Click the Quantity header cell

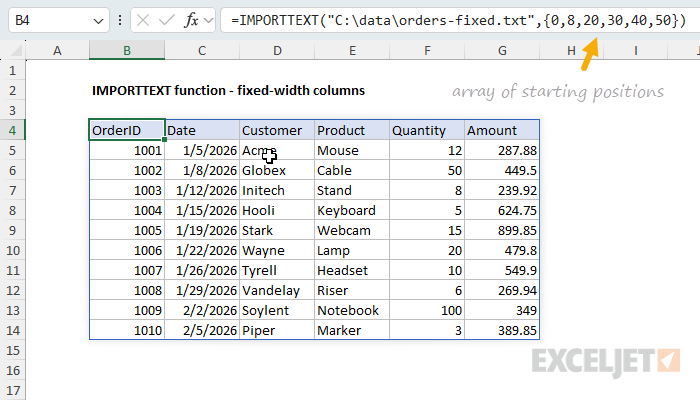pos(427,130)
